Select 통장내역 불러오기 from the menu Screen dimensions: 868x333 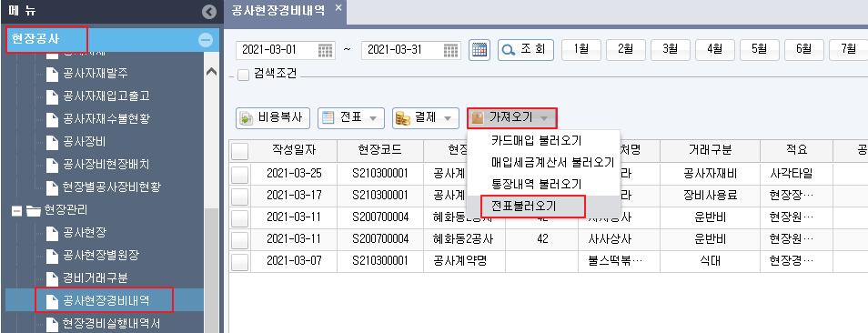[x=536, y=184]
